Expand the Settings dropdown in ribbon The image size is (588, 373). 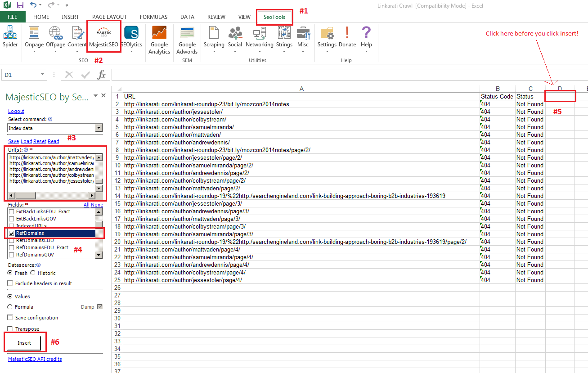tap(327, 51)
